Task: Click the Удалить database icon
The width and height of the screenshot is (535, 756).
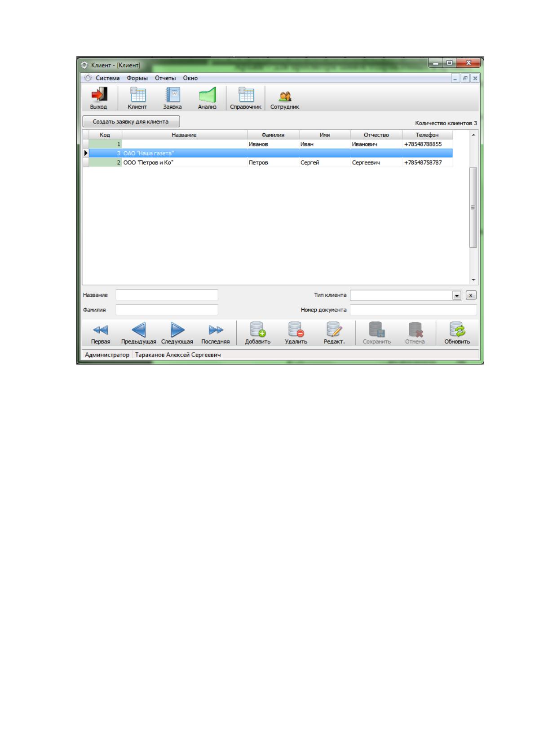Action: [x=296, y=330]
